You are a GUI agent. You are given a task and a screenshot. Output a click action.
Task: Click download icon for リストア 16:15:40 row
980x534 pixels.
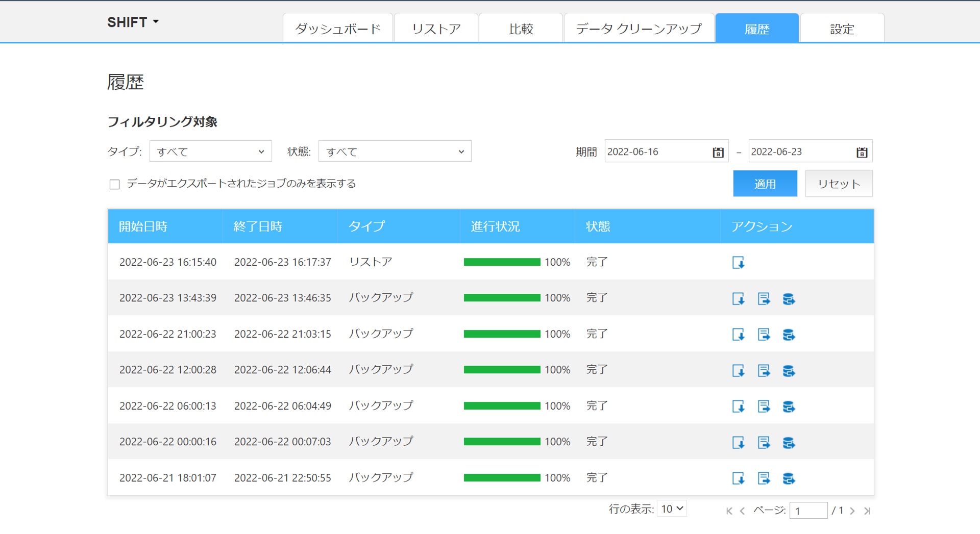click(738, 262)
